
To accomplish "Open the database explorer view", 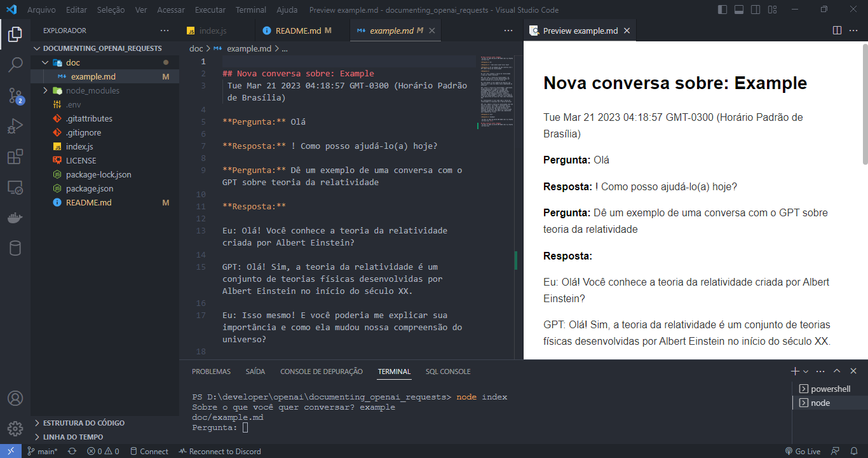I will pos(14,248).
